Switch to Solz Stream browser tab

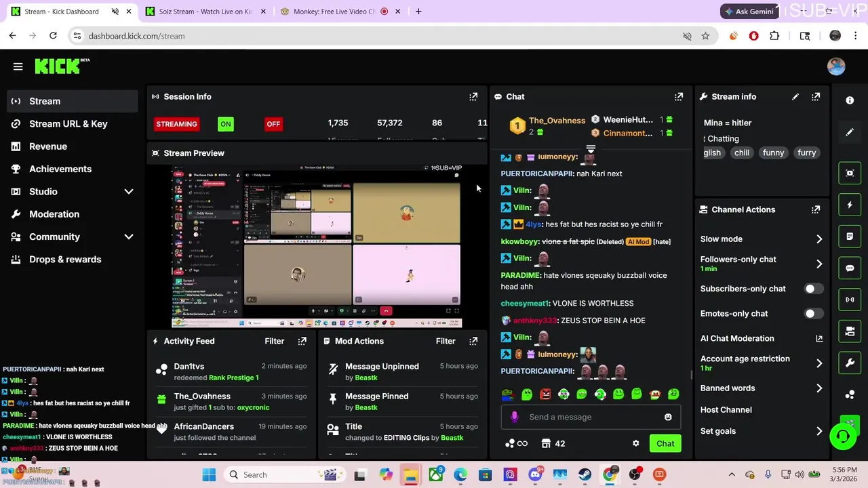coord(204,12)
